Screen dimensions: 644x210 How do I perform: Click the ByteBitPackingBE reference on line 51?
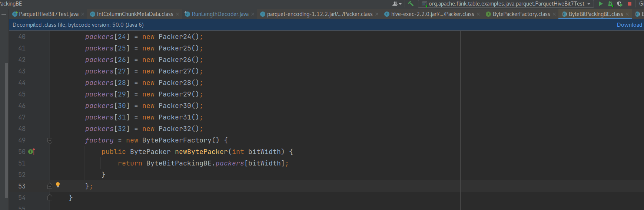point(179,163)
